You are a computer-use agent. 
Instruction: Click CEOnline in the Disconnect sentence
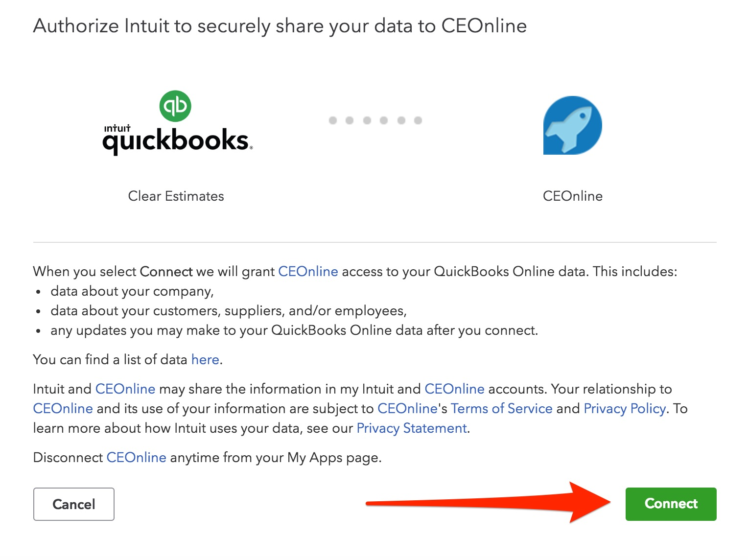136,457
